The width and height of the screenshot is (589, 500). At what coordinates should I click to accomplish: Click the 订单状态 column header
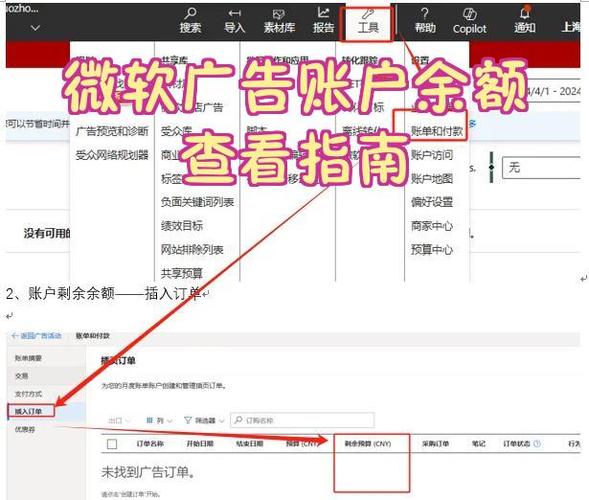pyautogui.click(x=517, y=444)
